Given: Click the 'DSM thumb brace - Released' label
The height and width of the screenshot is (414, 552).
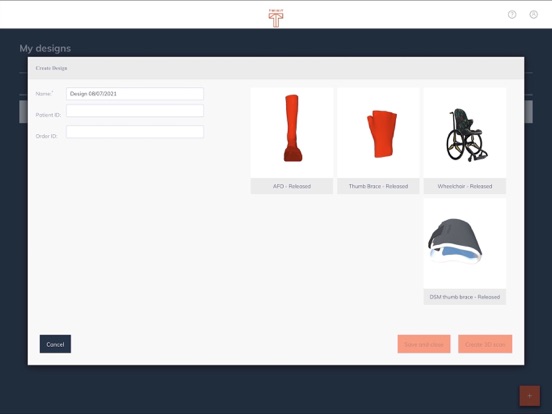Looking at the screenshot, I should 465,297.
